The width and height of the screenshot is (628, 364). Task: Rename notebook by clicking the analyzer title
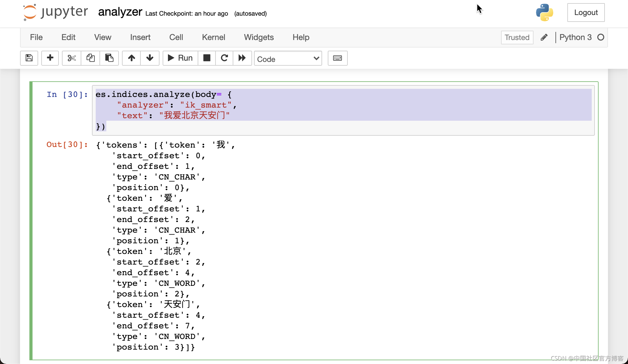tap(120, 12)
